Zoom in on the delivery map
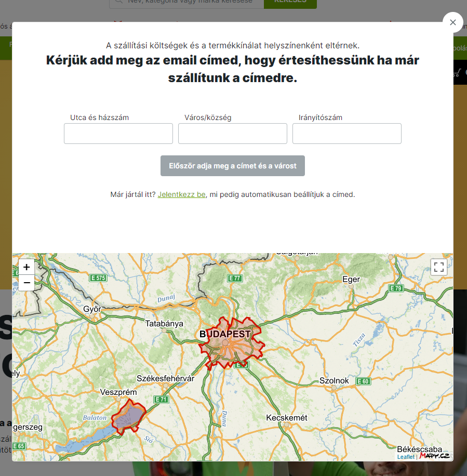 click(26, 267)
